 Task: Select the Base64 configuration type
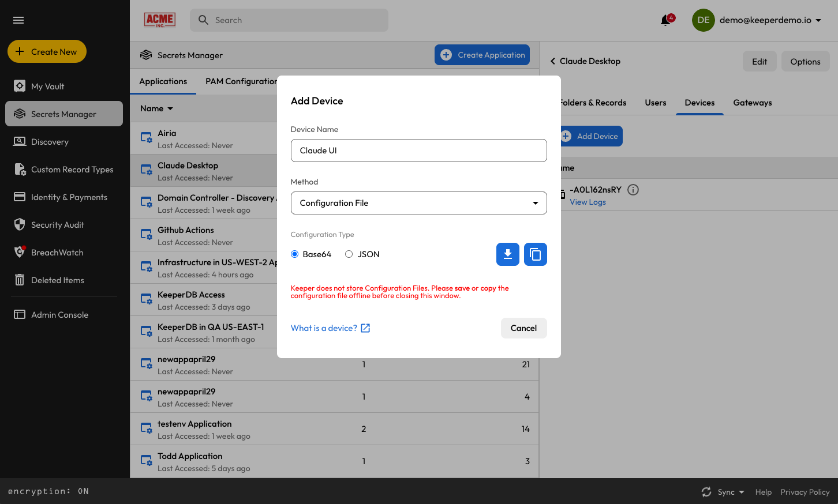(x=295, y=254)
